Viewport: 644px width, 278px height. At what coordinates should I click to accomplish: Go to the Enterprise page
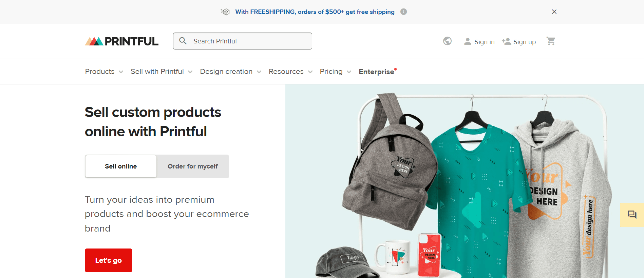376,72
